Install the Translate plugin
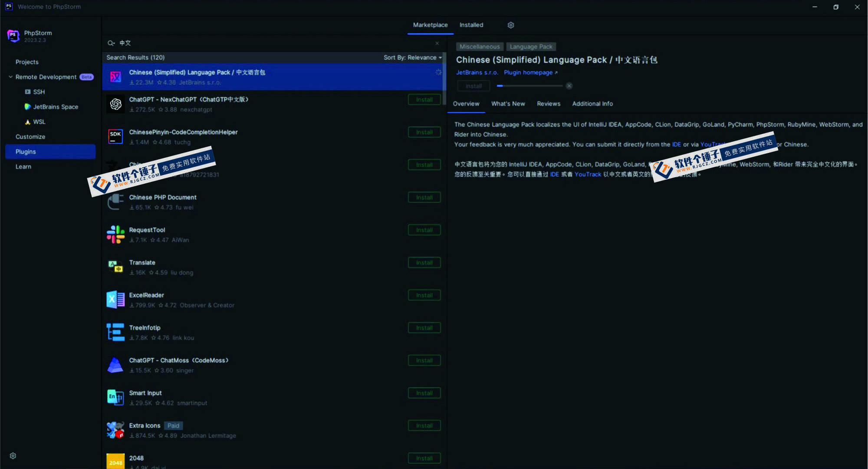This screenshot has width=868, height=469. click(x=424, y=262)
